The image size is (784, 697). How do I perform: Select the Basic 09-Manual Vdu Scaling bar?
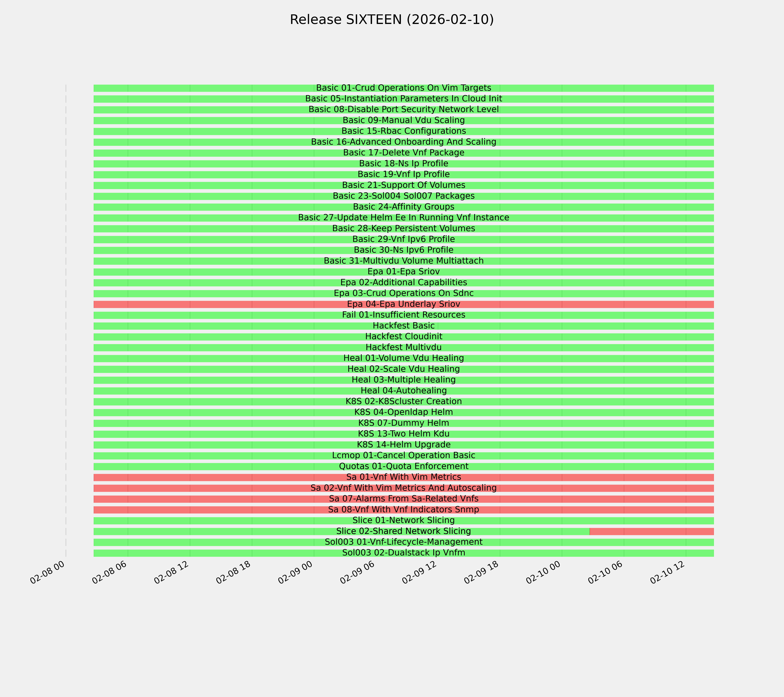click(x=403, y=120)
